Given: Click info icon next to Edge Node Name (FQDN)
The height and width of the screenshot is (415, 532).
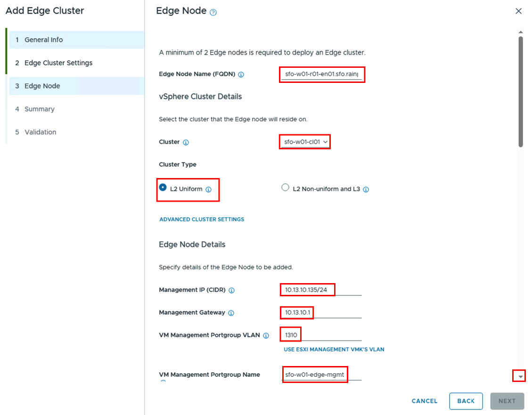Looking at the screenshot, I should (x=241, y=74).
